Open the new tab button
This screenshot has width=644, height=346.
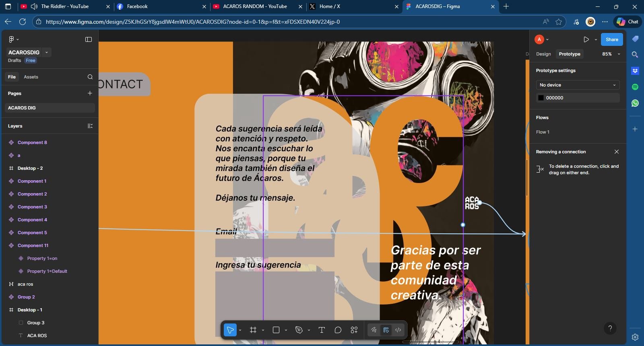(506, 6)
